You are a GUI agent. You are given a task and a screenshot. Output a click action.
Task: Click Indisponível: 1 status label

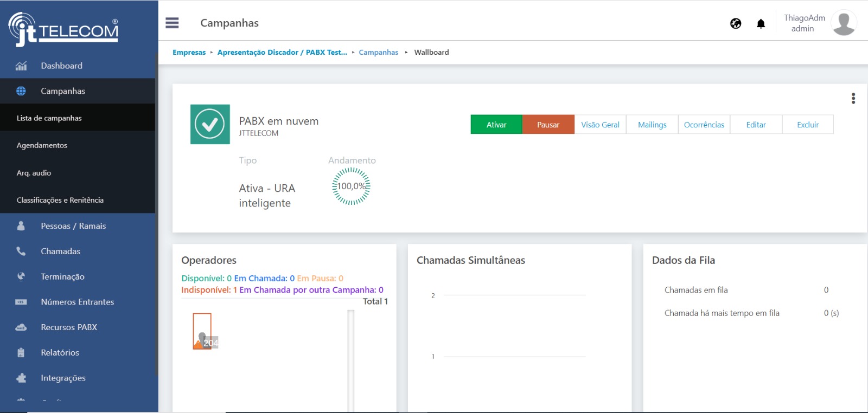[209, 290]
